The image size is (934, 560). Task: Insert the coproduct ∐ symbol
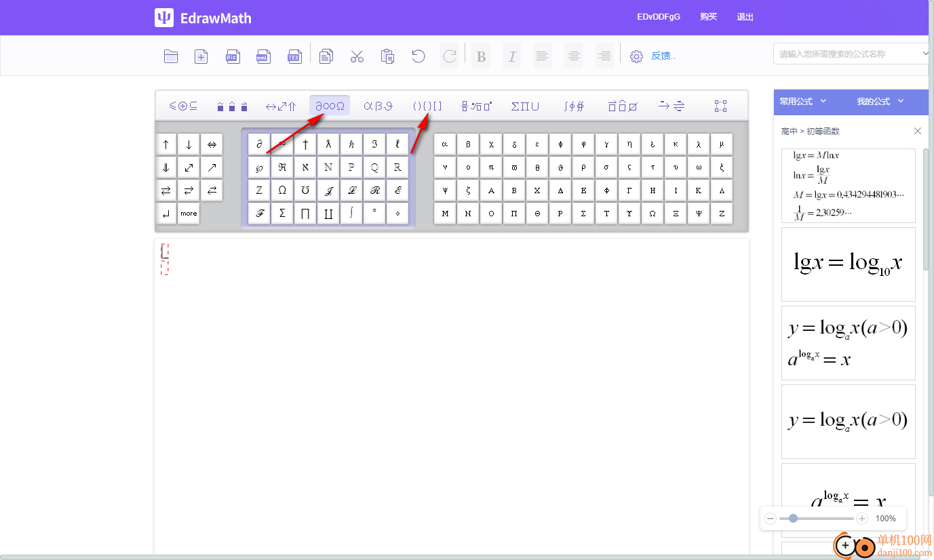point(328,213)
